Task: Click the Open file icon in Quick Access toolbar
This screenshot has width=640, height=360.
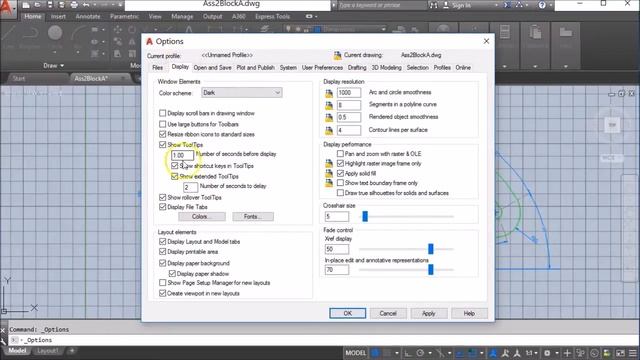Action: tap(37, 5)
